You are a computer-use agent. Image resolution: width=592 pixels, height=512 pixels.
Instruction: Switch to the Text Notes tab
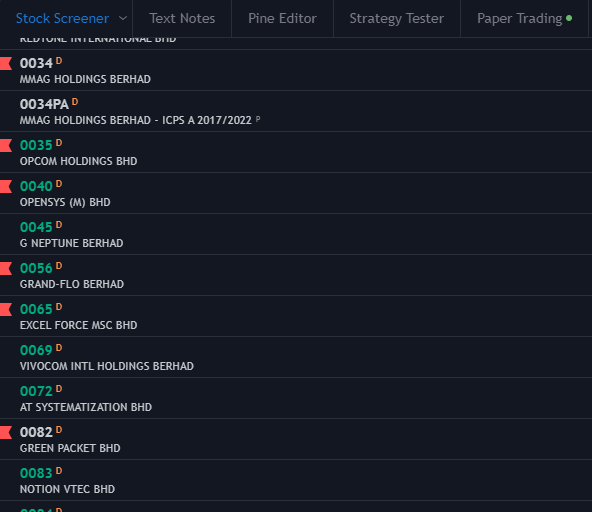(x=182, y=19)
